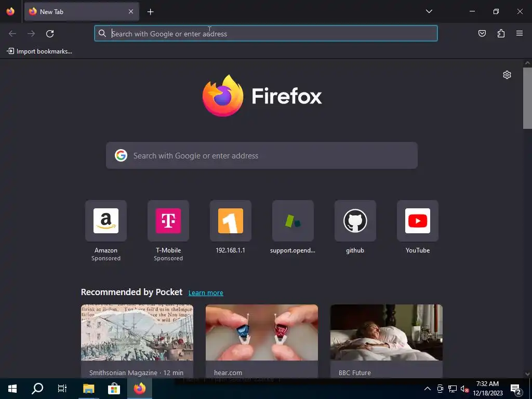The height and width of the screenshot is (399, 532).
Task: Open the Windows Start menu
Action: pyautogui.click(x=12, y=389)
